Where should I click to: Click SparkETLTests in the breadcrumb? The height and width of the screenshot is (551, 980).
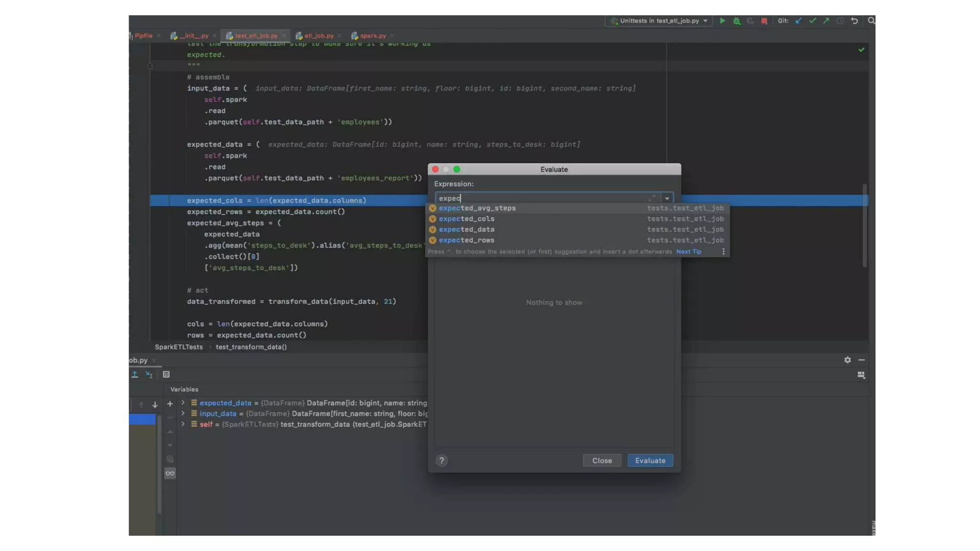[178, 347]
